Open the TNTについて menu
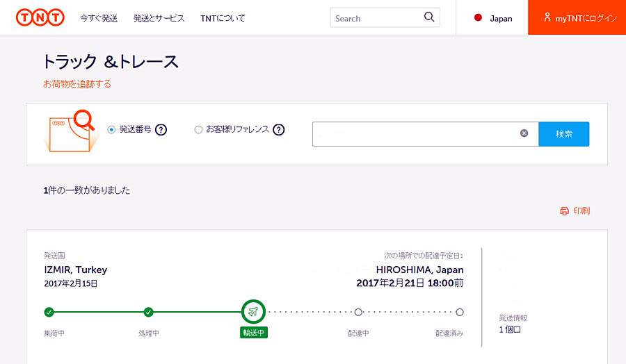The height and width of the screenshot is (364, 626). click(x=223, y=18)
